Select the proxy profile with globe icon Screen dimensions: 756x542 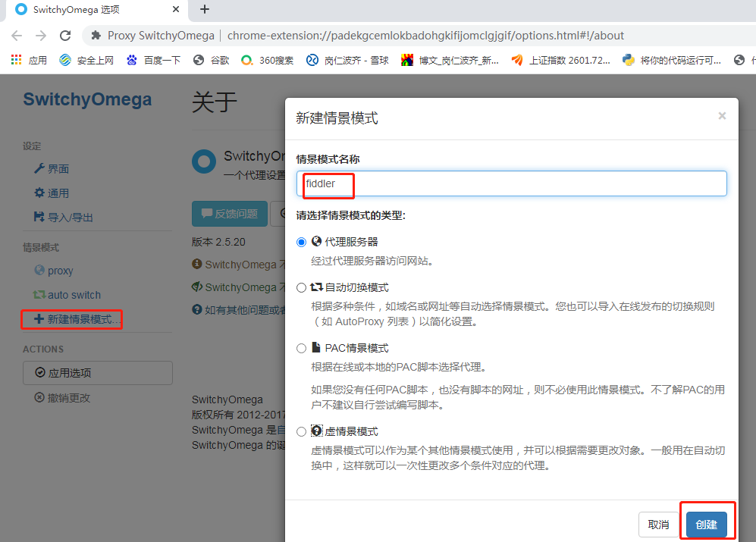(59, 270)
